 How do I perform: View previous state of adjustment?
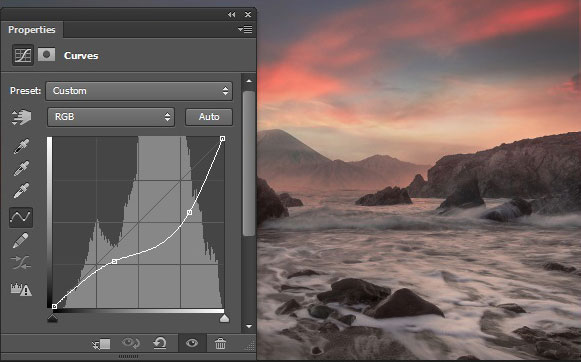tap(131, 343)
